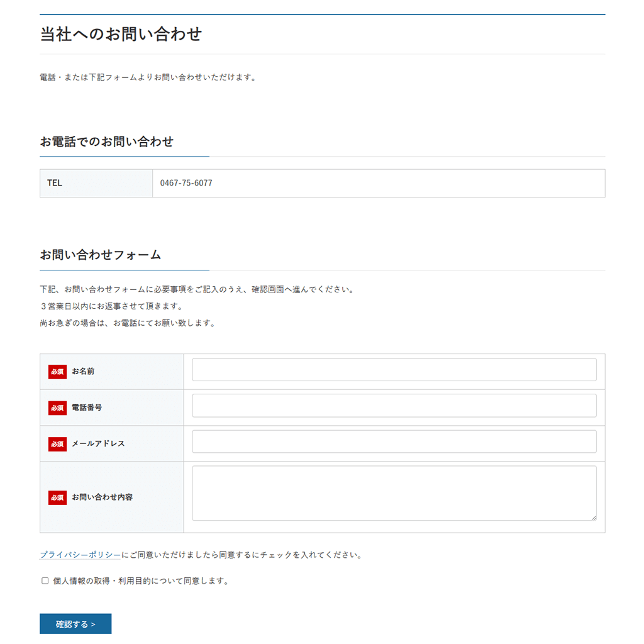Click the phone number 0467-75-6077
The image size is (644, 644).
point(186,183)
